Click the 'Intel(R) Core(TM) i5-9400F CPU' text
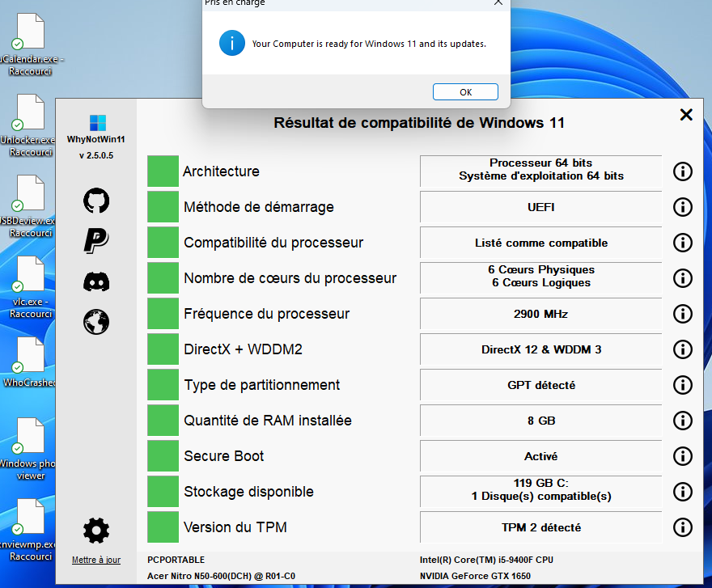 click(x=486, y=560)
